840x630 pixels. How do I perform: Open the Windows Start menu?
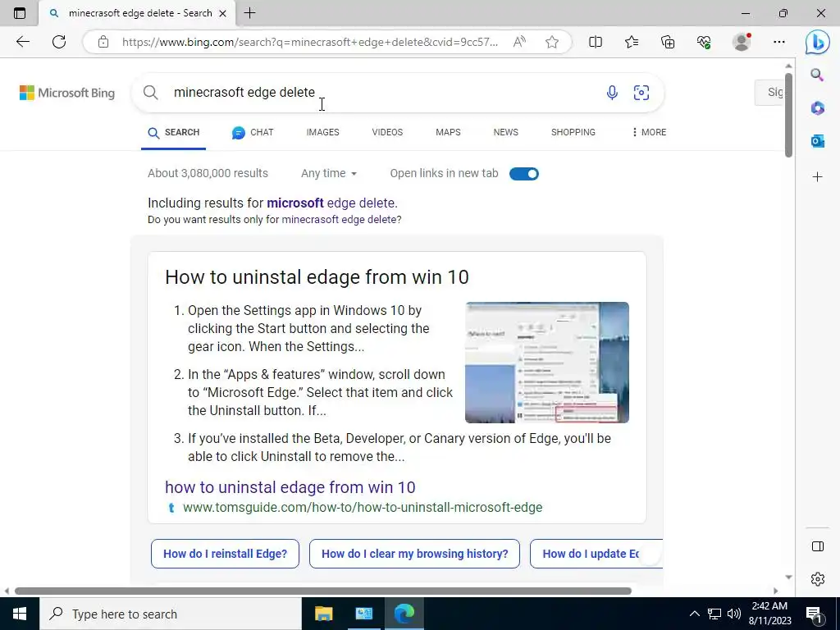tap(20, 614)
